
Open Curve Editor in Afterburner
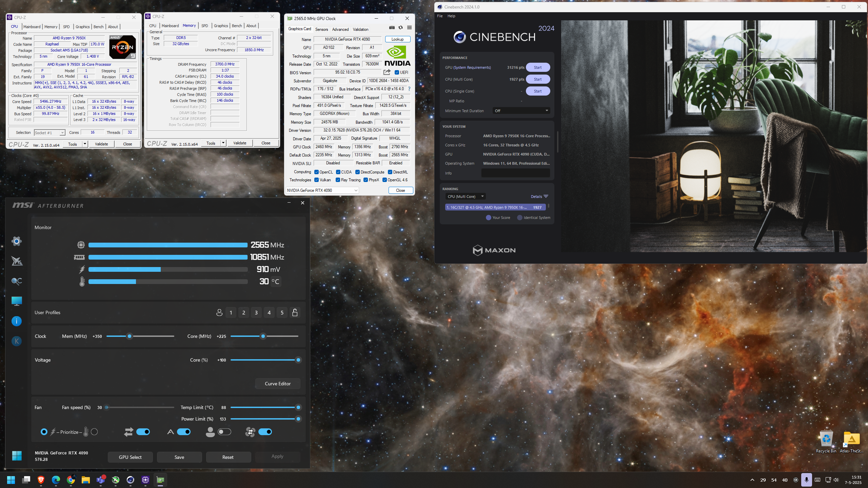[x=278, y=384]
